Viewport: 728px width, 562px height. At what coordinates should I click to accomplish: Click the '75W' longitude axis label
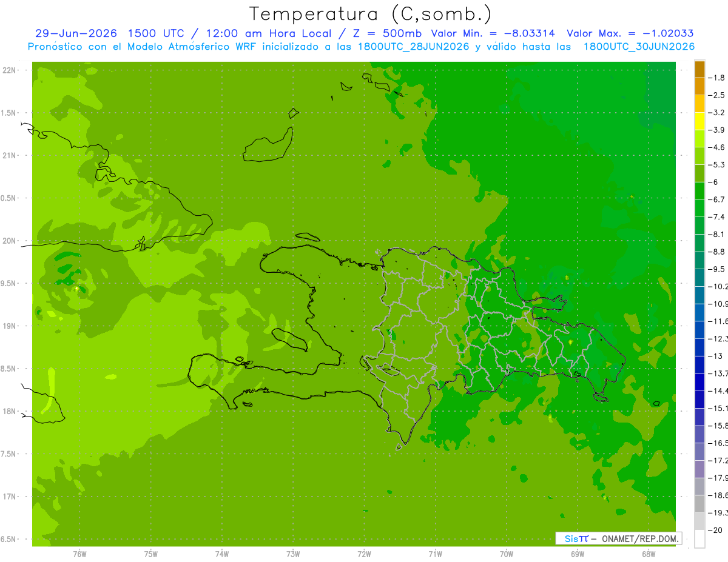150,554
